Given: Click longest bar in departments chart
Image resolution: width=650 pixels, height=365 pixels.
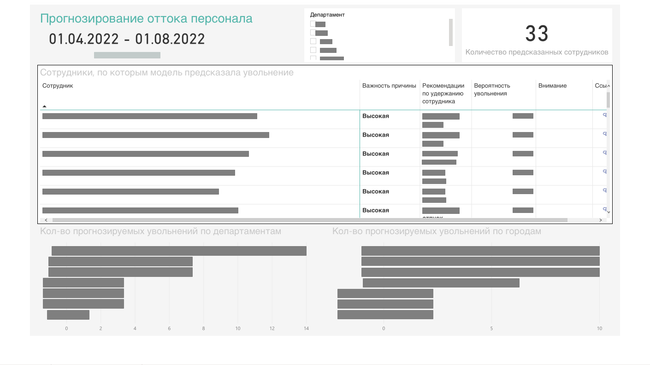Looking at the screenshot, I should 179,251.
